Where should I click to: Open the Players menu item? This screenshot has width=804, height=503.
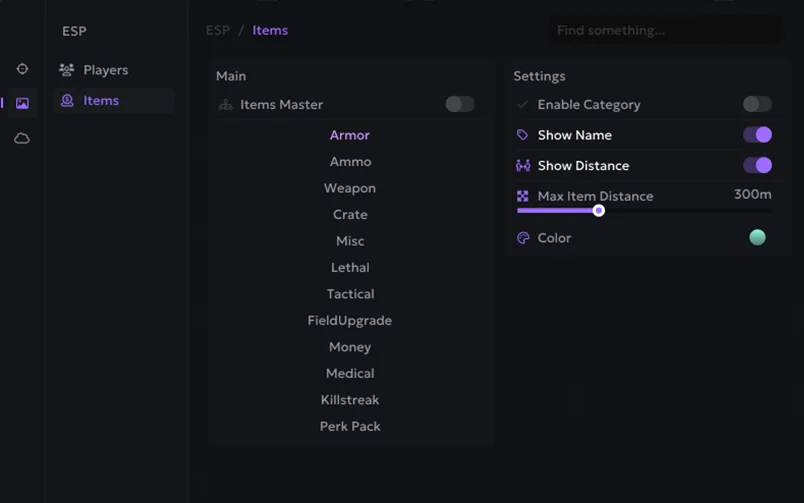(x=105, y=70)
